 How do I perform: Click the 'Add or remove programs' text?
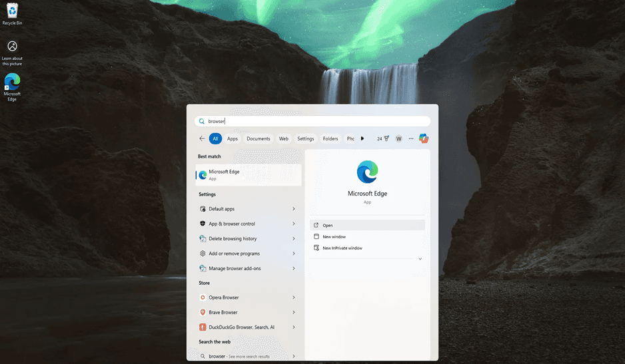tap(235, 254)
